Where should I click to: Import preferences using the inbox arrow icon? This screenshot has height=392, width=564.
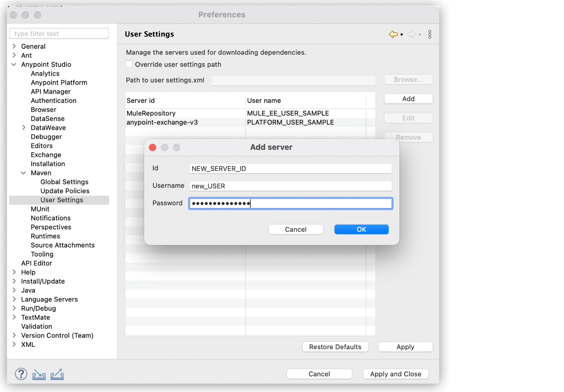coord(39,374)
